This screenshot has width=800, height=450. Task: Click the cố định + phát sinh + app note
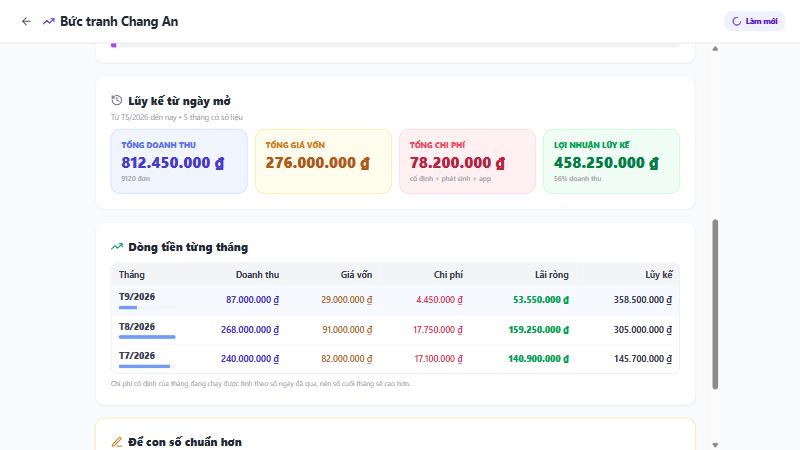(451, 179)
